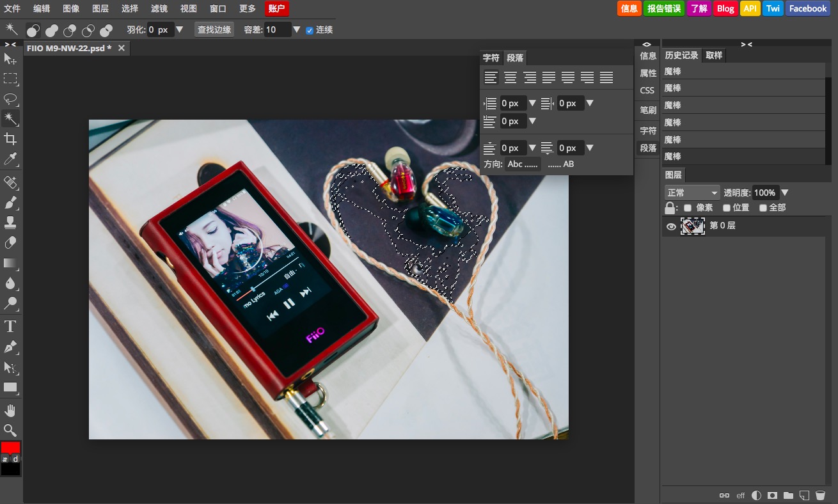Enable the 全部 lock checkbox
This screenshot has width=838, height=504.
point(763,208)
